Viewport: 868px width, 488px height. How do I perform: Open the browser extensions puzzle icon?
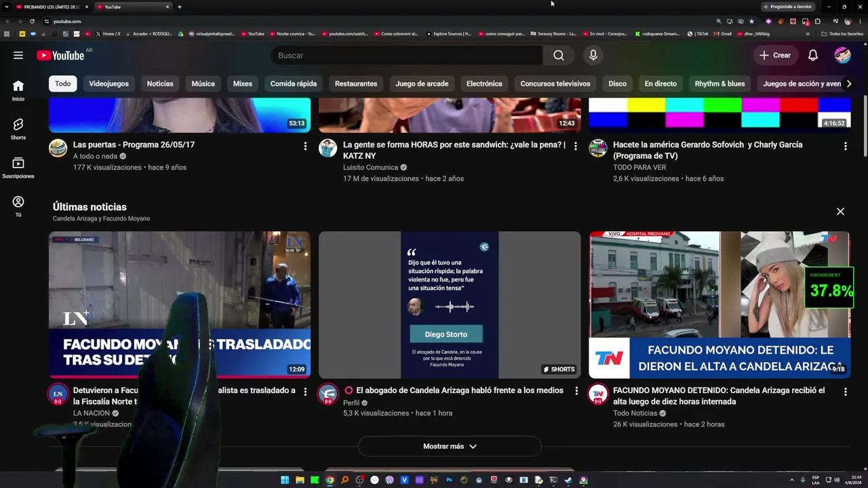pos(818,21)
